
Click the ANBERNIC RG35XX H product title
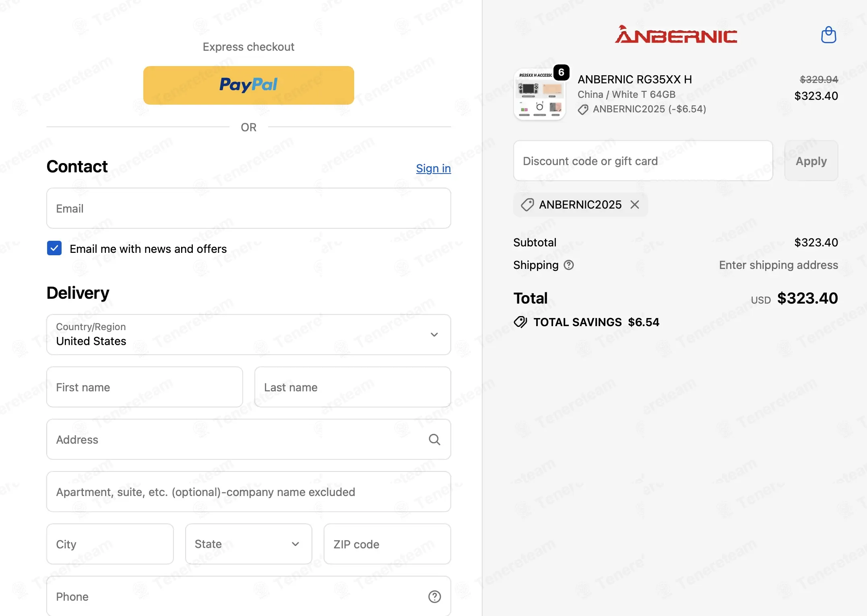(x=635, y=79)
